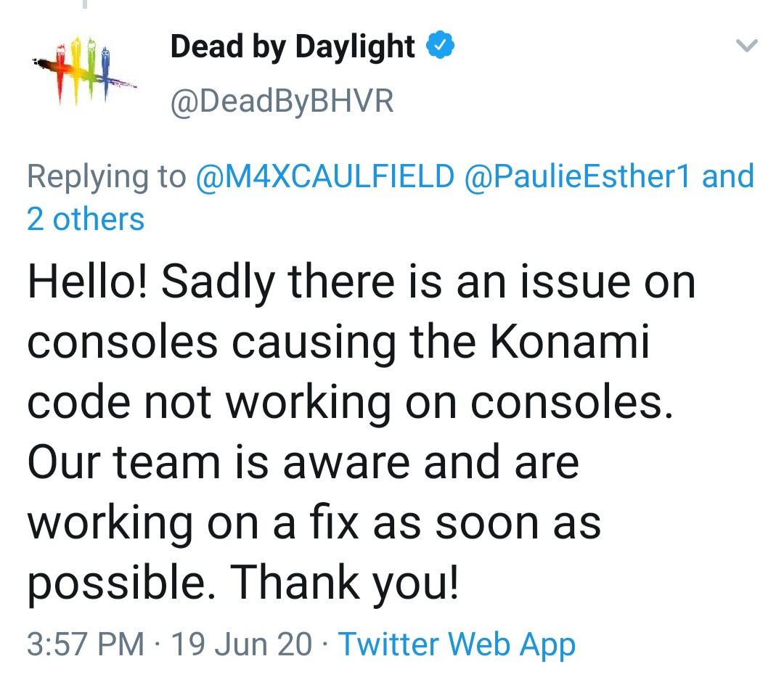The image size is (784, 688).
Task: Open the @M4XCAULFIELD profile mention
Action: 325,176
